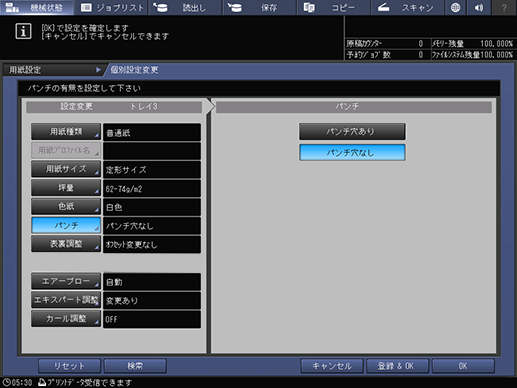The width and height of the screenshot is (517, 388).
Task: Switch to the コピー copy tab
Action: pyautogui.click(x=334, y=7)
